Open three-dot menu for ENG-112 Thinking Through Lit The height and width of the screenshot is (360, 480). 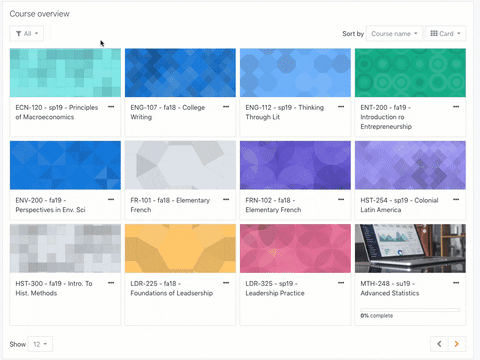pyautogui.click(x=341, y=107)
